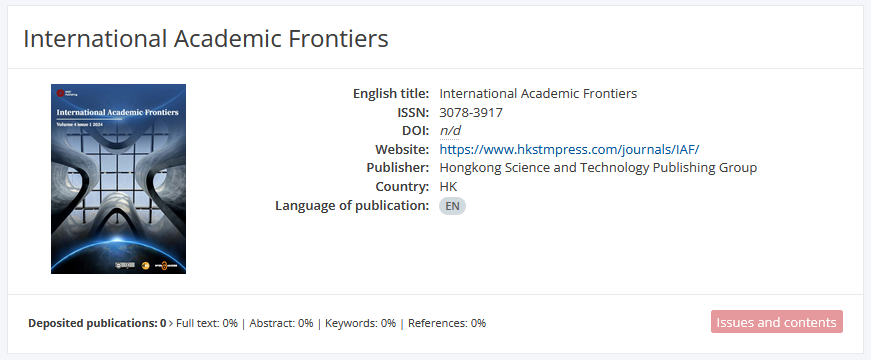Click the red publisher logo on cover
Viewport: 871px width, 360px height.
pos(61,93)
